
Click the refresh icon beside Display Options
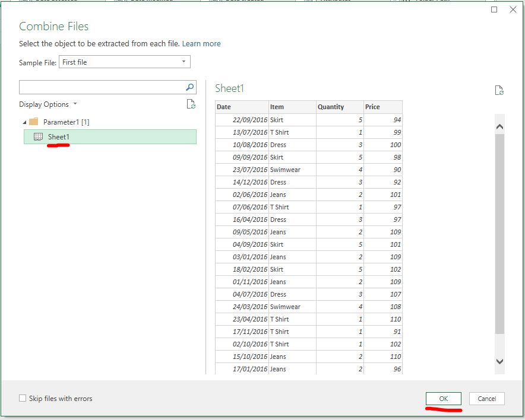[x=191, y=104]
